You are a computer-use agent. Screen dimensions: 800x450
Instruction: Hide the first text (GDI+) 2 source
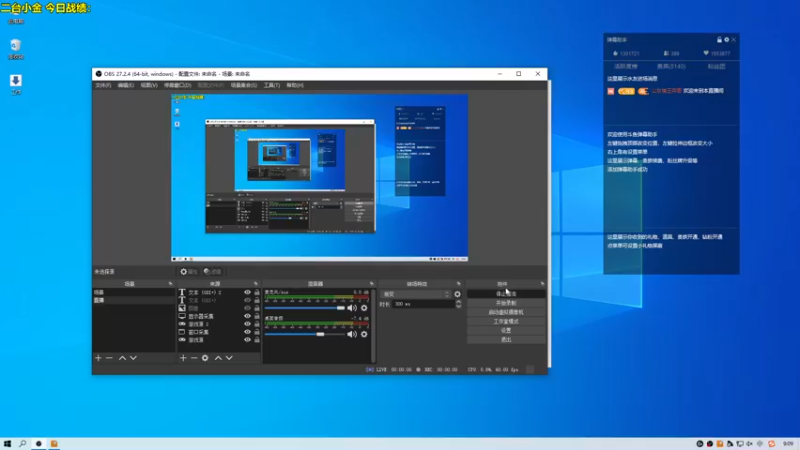pyautogui.click(x=247, y=292)
